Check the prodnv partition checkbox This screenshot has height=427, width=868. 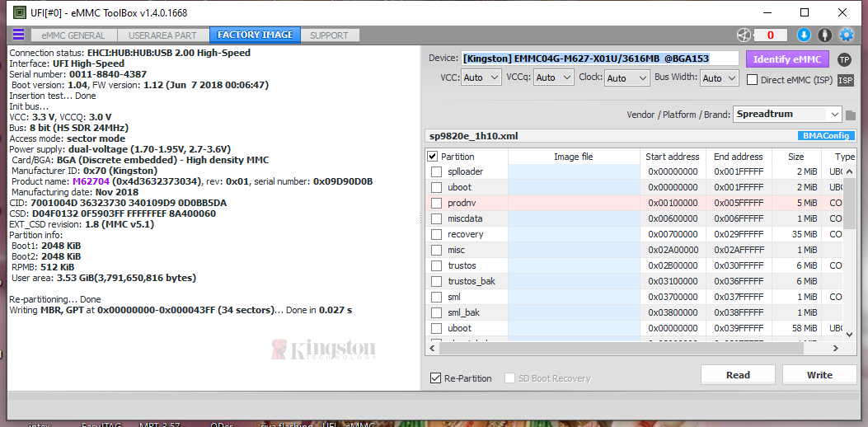click(436, 203)
